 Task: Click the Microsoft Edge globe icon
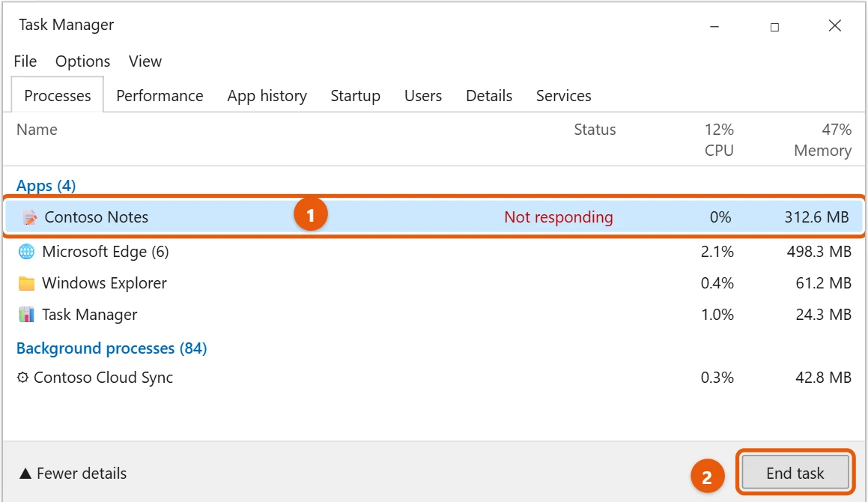tap(26, 252)
